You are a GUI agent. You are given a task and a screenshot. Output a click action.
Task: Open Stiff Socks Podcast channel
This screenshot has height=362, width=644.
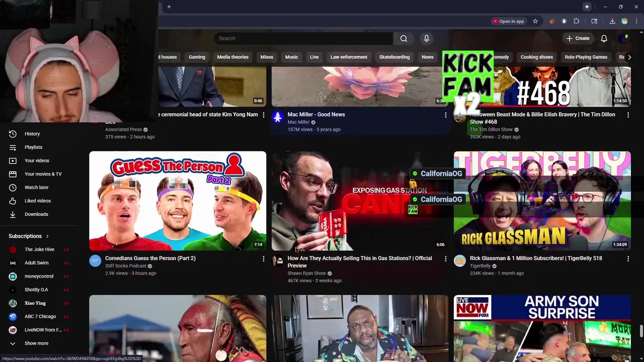125,266
